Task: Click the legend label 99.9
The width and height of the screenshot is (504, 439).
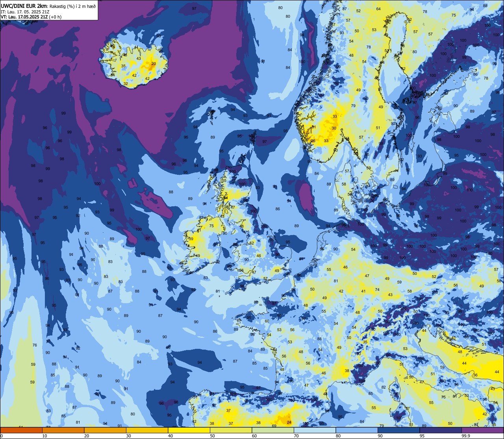Action: pyautogui.click(x=465, y=436)
